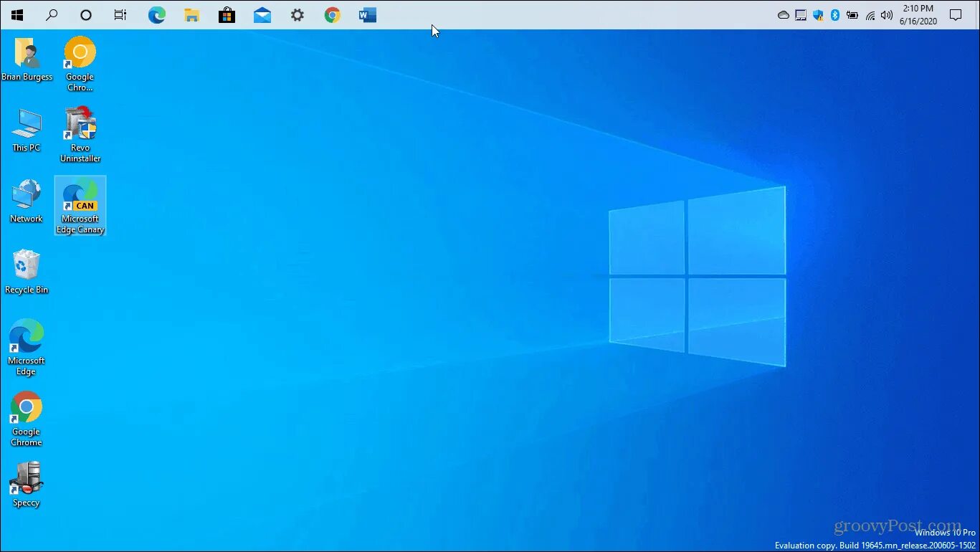Click the volume speaker tray icon
980x552 pixels.
coord(887,15)
